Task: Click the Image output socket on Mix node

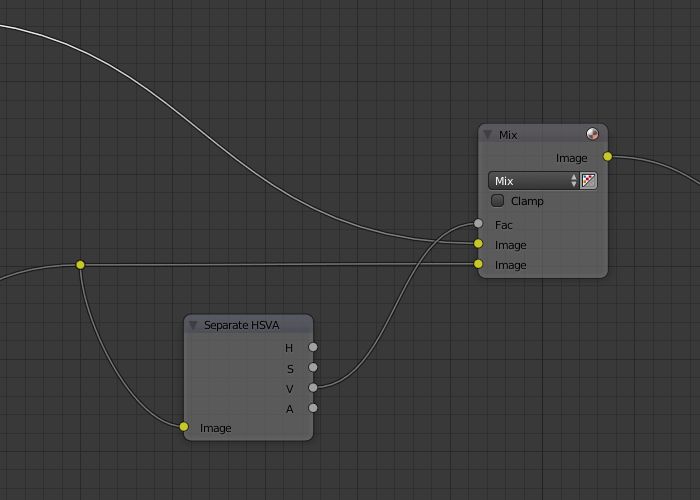Action: tap(608, 156)
